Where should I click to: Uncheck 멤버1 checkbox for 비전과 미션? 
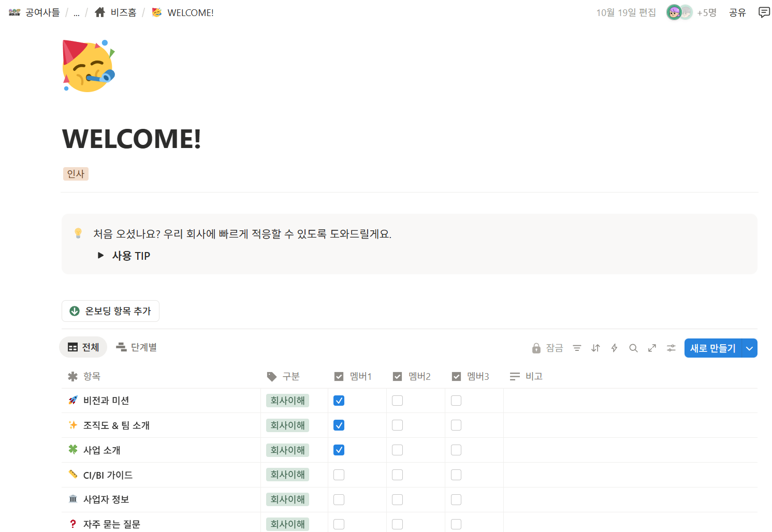click(x=339, y=400)
